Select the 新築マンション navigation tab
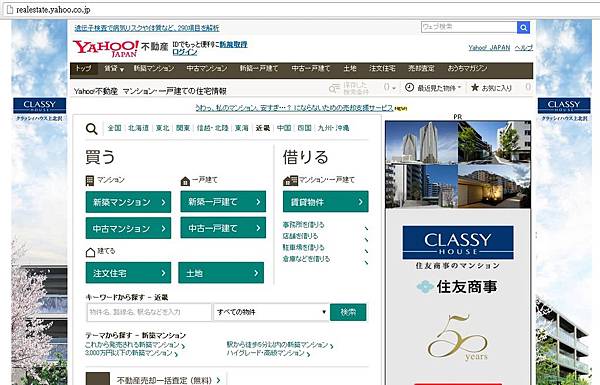 pos(153,69)
